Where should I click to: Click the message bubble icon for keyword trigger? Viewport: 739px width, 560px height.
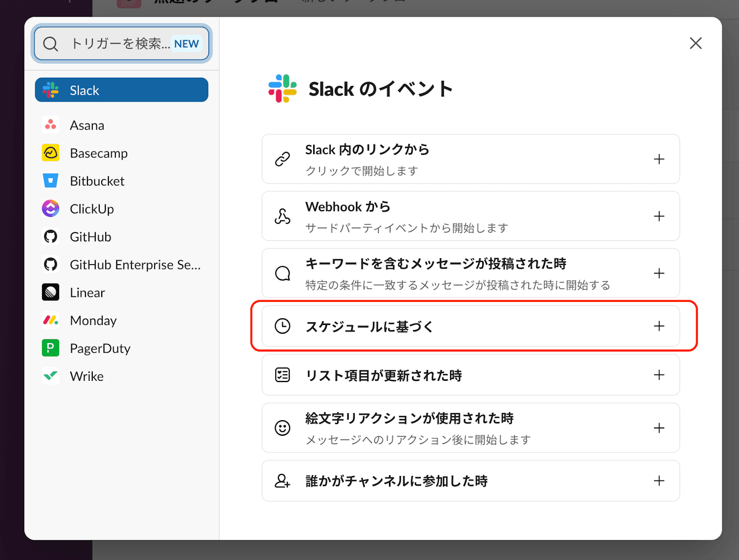pyautogui.click(x=283, y=273)
